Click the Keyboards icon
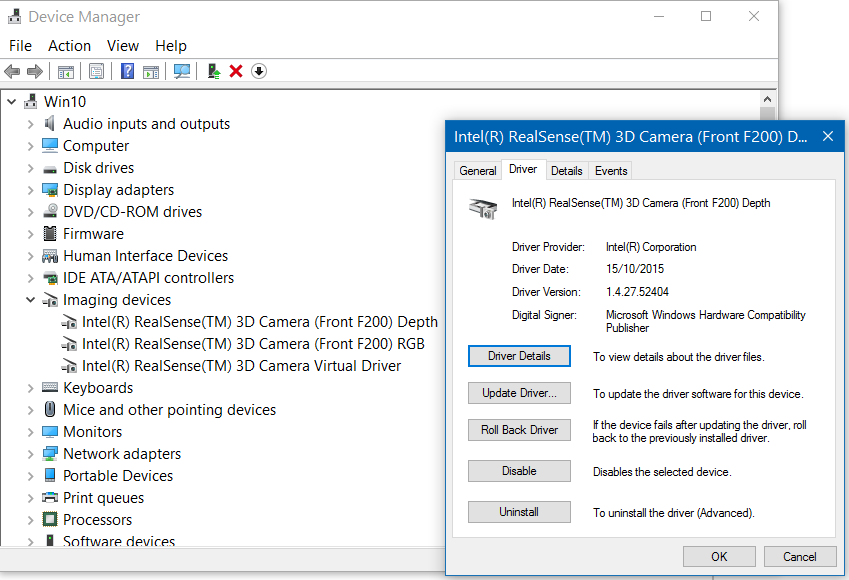Screen dimensions: 849x580 click(x=50, y=387)
